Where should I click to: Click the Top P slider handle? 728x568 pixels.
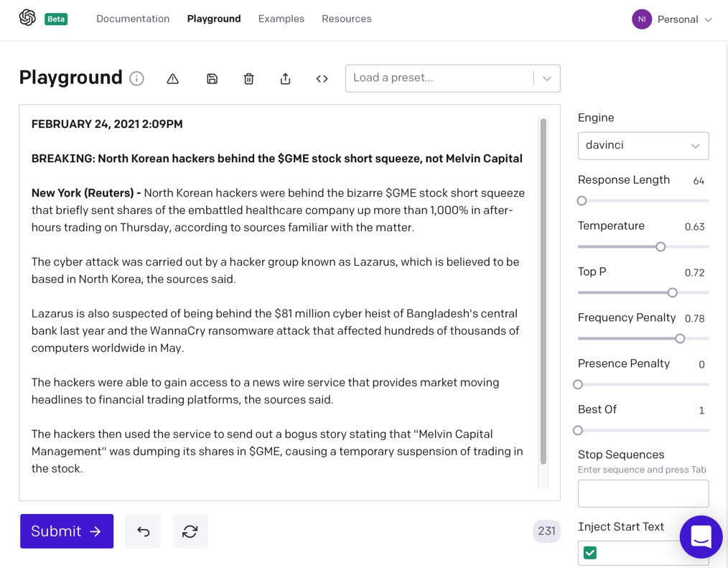[672, 292]
